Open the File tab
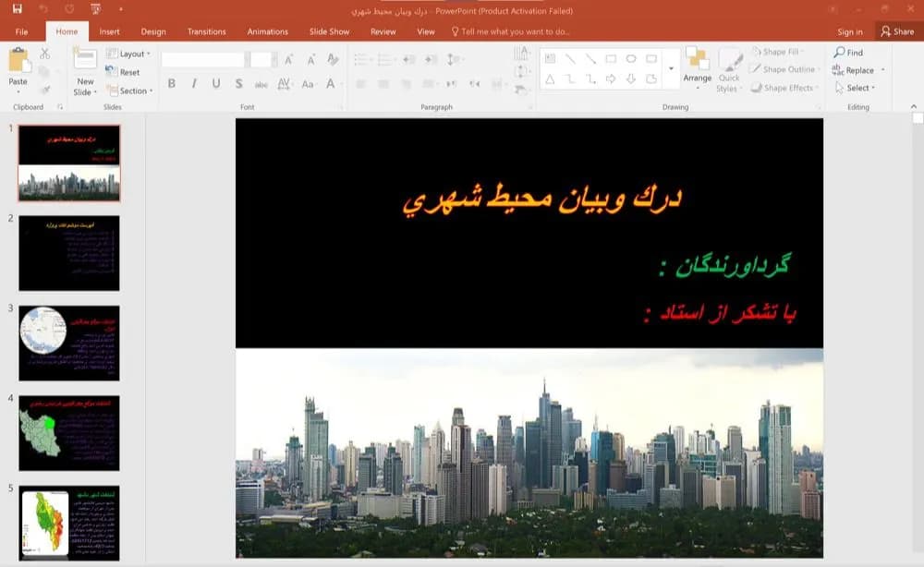This screenshot has width=924, height=567. click(x=22, y=31)
